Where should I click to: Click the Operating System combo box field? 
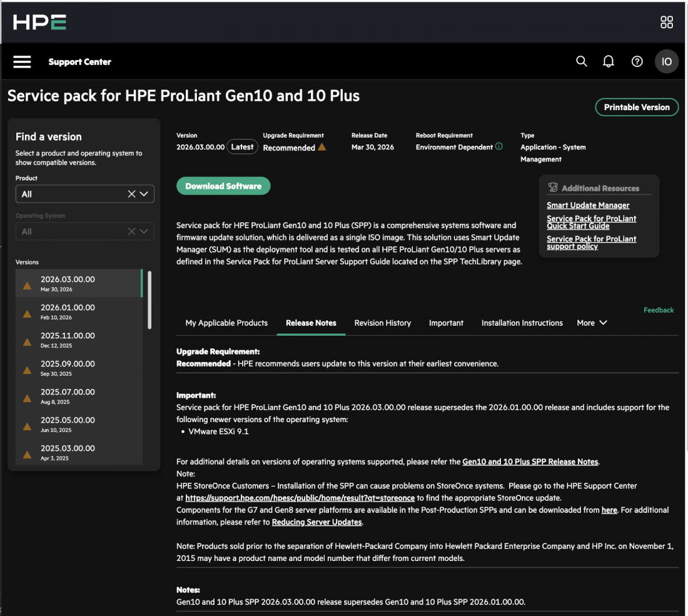coord(84,231)
